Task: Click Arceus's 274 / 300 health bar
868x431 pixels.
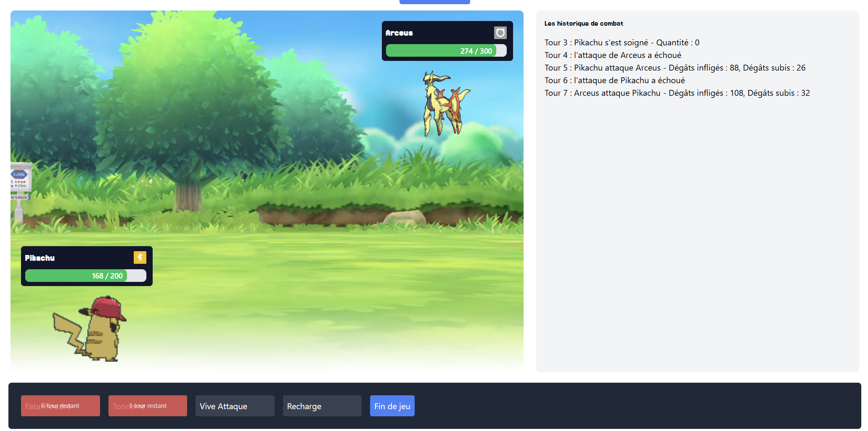Action: click(x=447, y=51)
